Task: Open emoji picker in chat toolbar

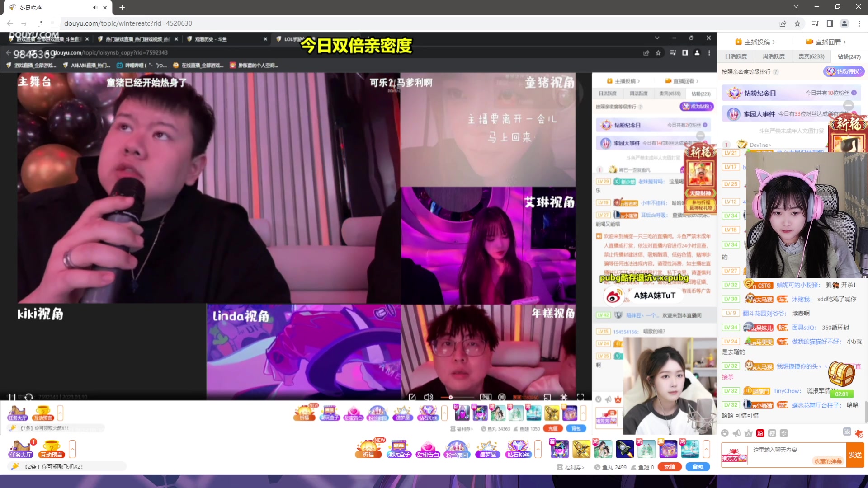Action: click(x=725, y=433)
